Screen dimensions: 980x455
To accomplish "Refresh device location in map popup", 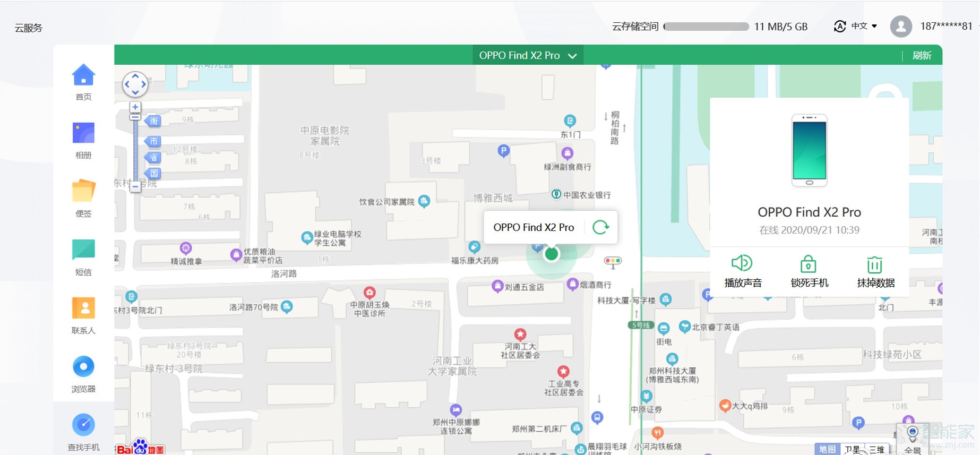I will (x=600, y=227).
